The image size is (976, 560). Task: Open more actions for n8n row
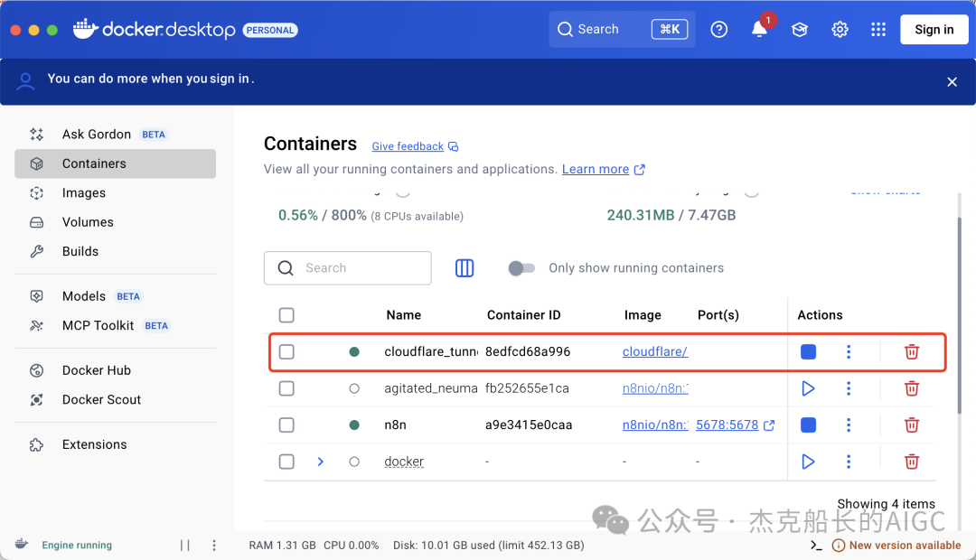pos(849,425)
